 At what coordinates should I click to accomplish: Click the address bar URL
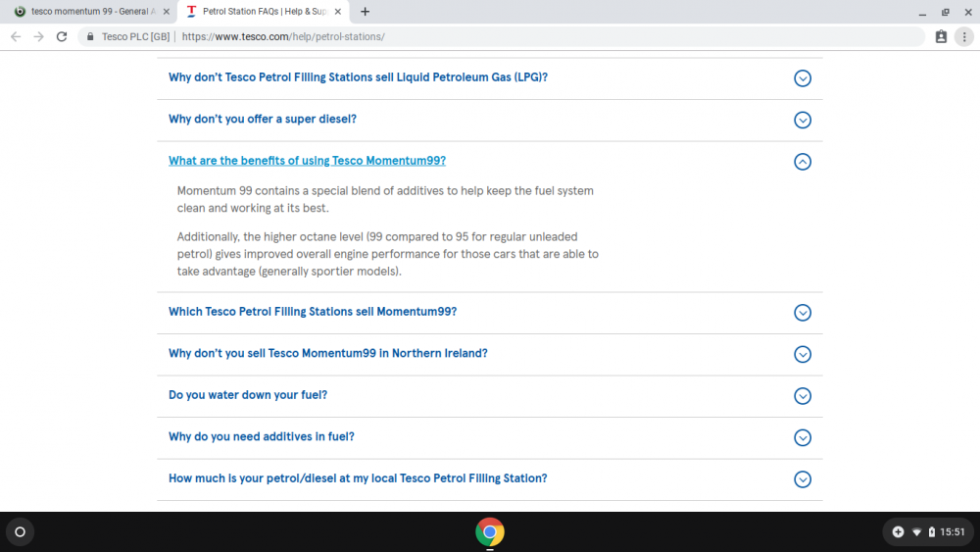[x=283, y=37]
